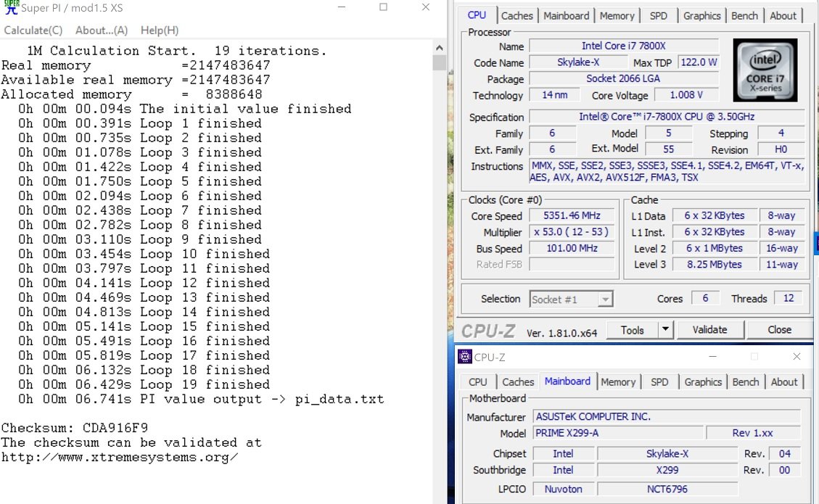Screen dimensions: 819x504
Task: Click the Instructions list field
Action: (x=667, y=172)
